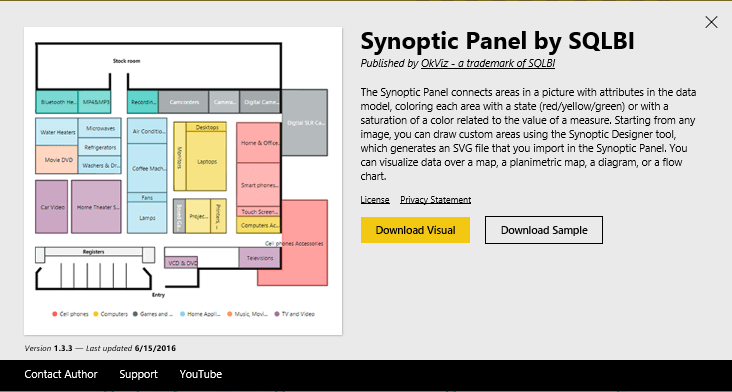The image size is (732, 392).
Task: Click the Computers legend yellow dot
Action: pyautogui.click(x=96, y=314)
